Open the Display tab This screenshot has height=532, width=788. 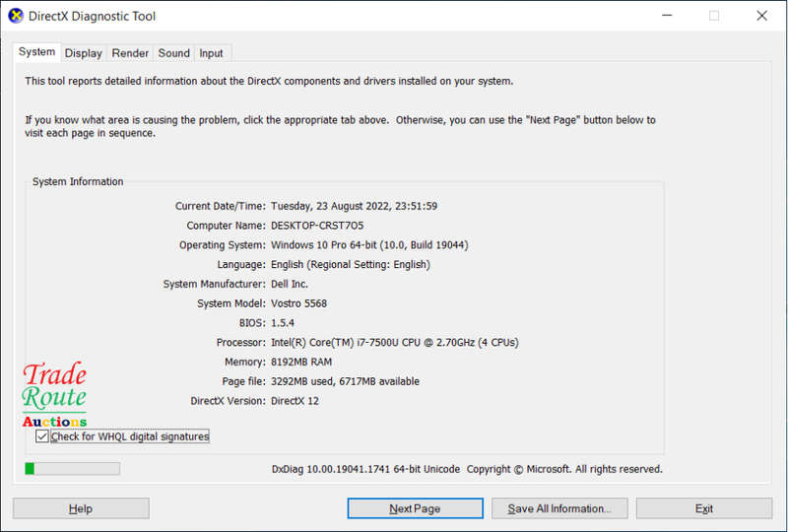click(84, 53)
